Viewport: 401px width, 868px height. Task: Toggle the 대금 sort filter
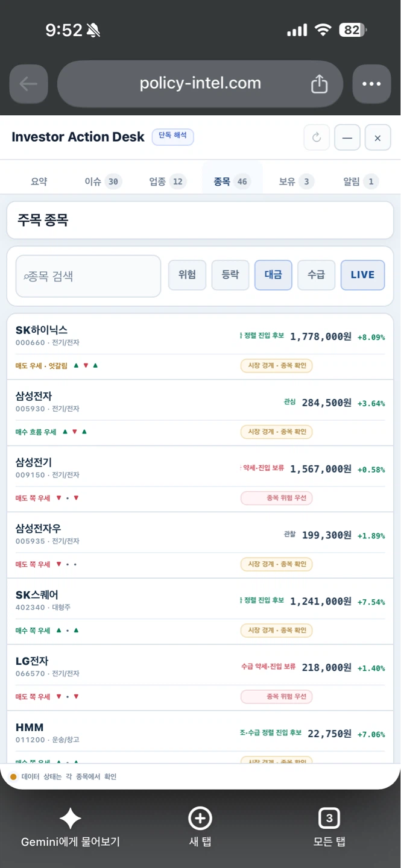pos(273,275)
